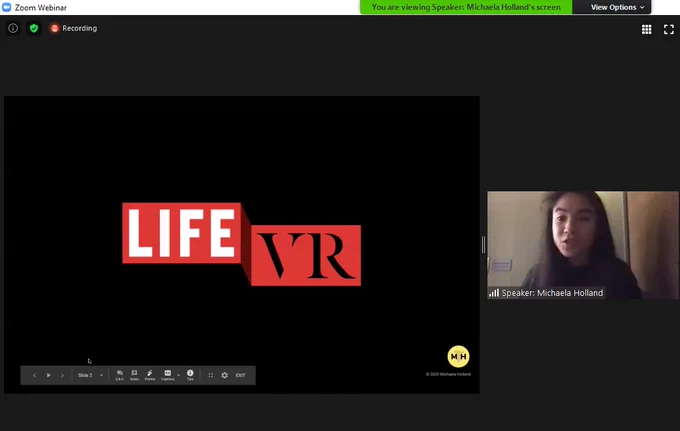Click the green screen-sharing notification banner
Viewport: 680px width, 431px height.
coord(466,7)
